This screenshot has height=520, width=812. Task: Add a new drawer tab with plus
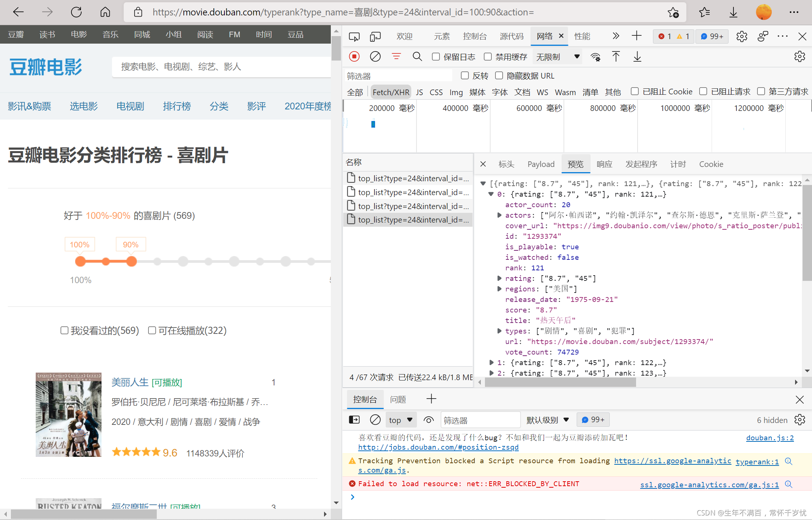pos(431,399)
